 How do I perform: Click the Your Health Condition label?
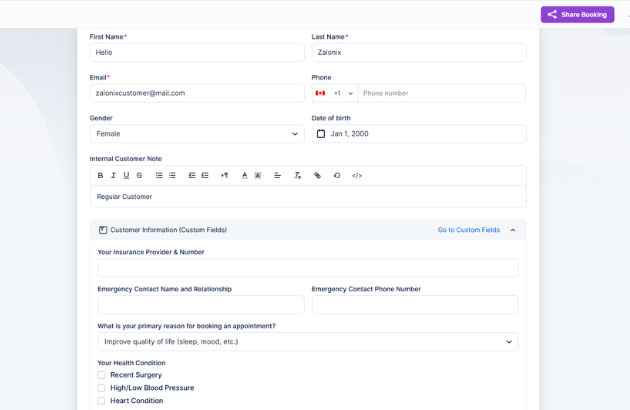tap(131, 363)
